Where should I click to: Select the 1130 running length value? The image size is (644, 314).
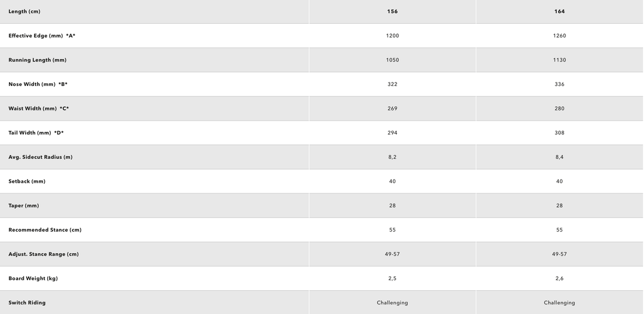point(559,60)
